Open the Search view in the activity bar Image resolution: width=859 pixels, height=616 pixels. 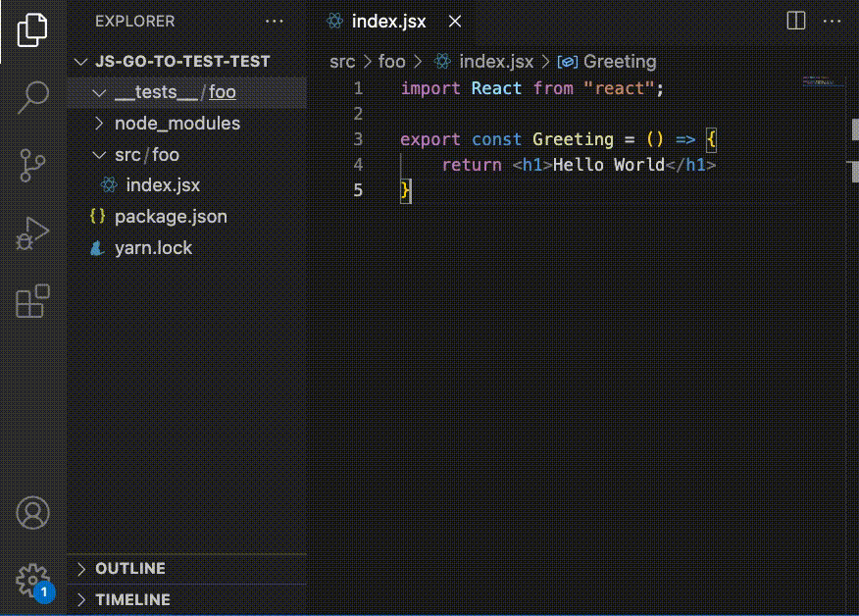[x=32, y=97]
